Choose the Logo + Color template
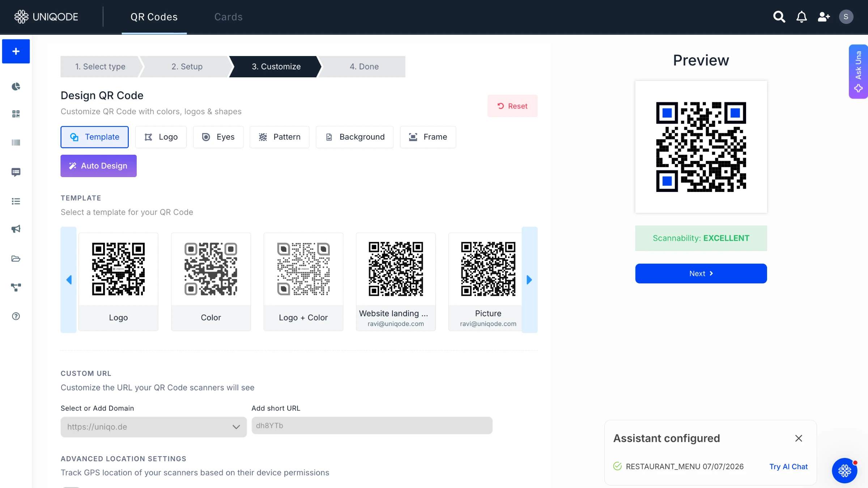Screen dimensions: 868x488 pyautogui.click(x=303, y=282)
